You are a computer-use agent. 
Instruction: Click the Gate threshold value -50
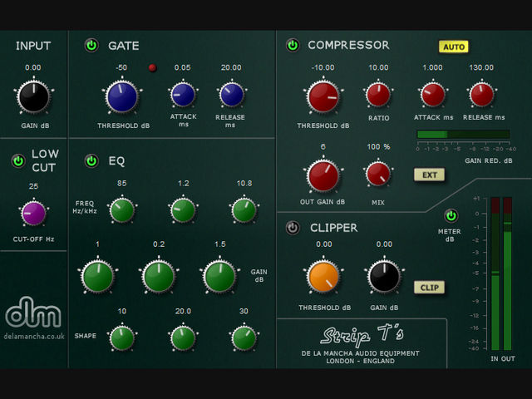(x=121, y=67)
